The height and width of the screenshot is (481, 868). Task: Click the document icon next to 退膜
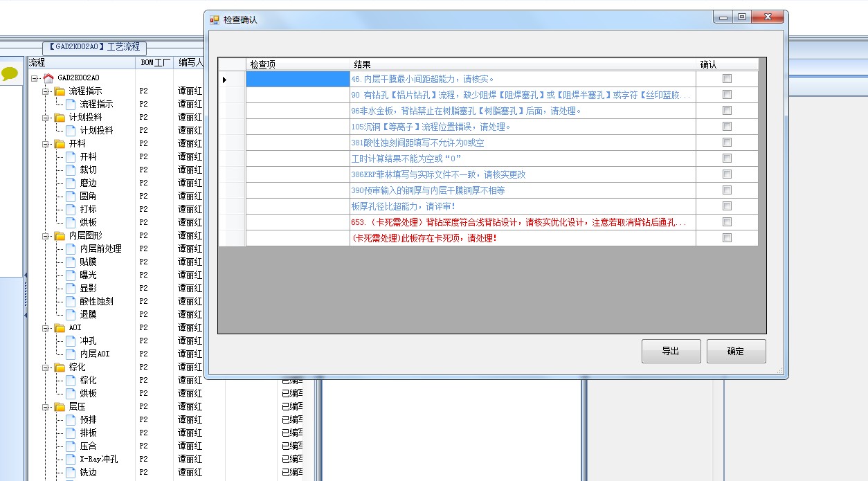tap(71, 314)
